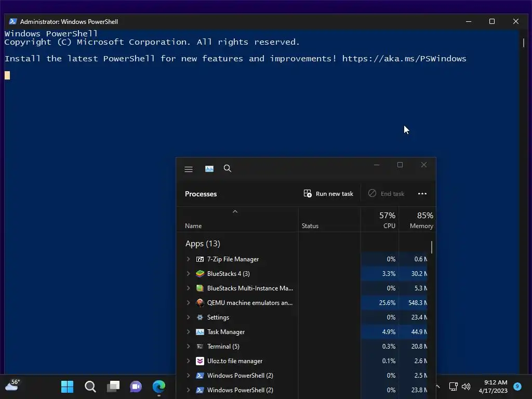
Task: Expand the BlueStacks 4 (3) process group
Action: 188,274
